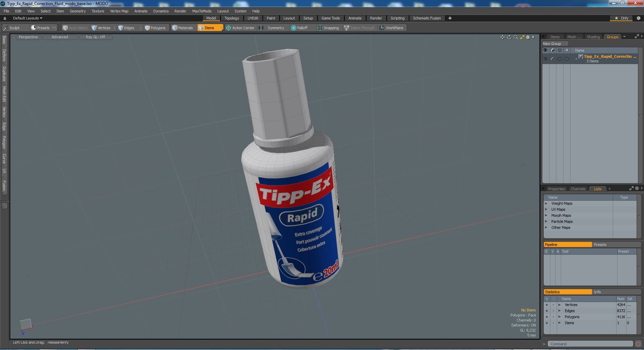Click the add layout tab plus icon

(x=450, y=18)
